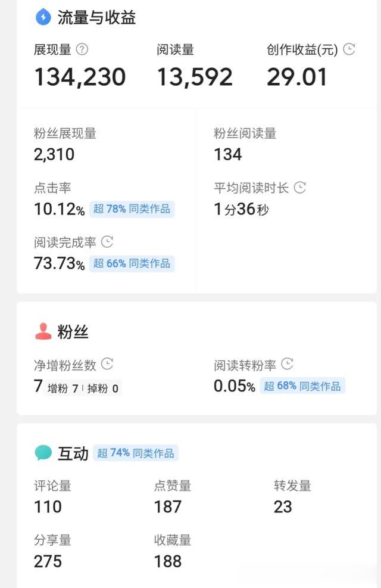Tap the 超78%同类作品 badge beside 点击率

click(132, 209)
